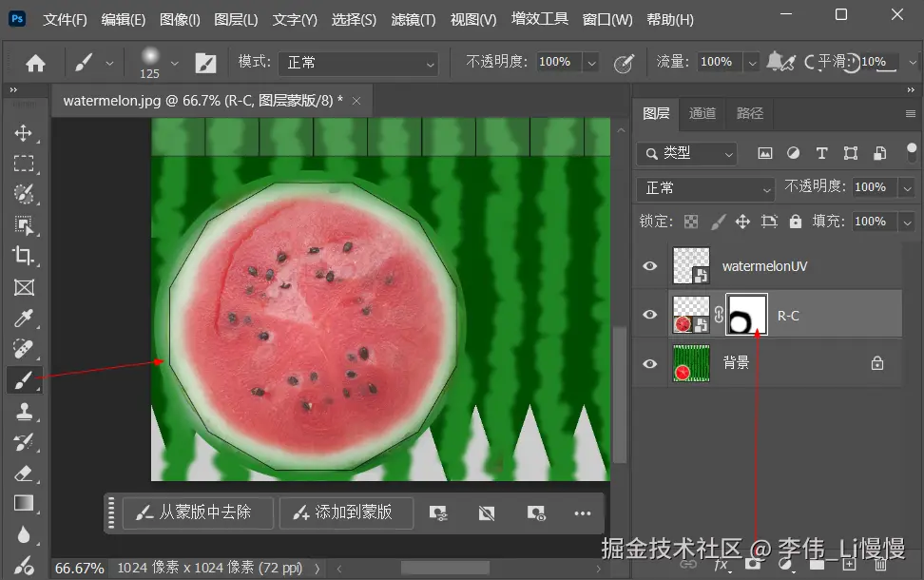This screenshot has height=580, width=924.
Task: Hide the watermelonUV layer
Action: coord(650,266)
